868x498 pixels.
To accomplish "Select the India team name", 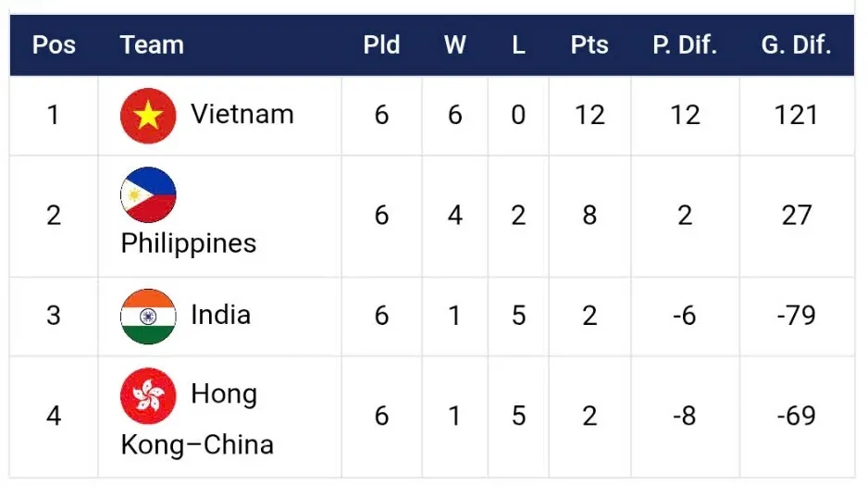I will [220, 315].
